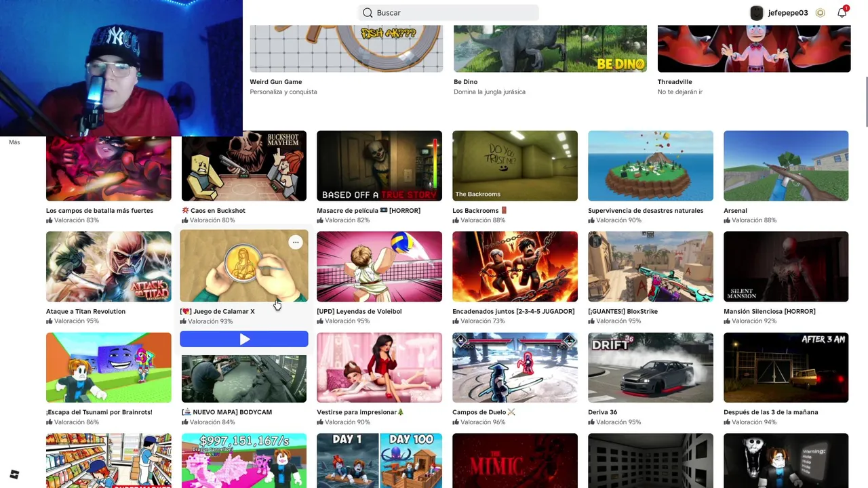Click the page vertical scrollbar
Viewport: 868px width, 488px height.
(x=865, y=102)
